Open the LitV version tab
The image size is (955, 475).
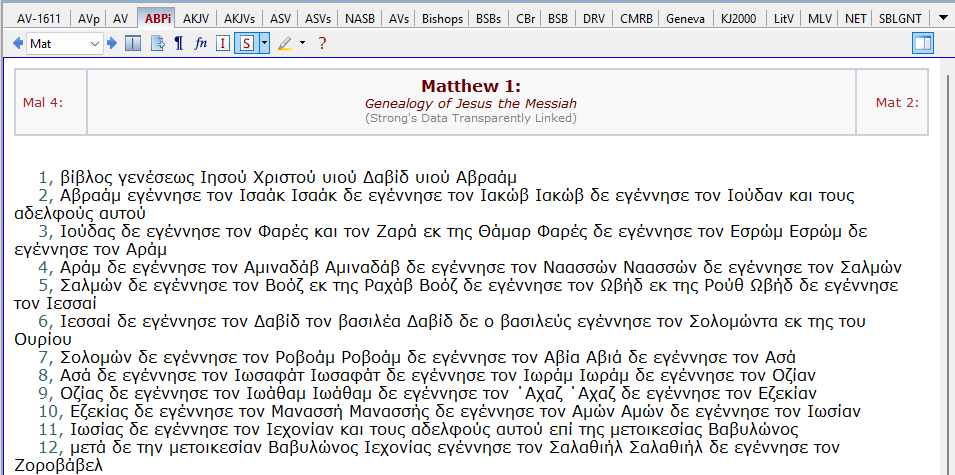click(x=784, y=19)
